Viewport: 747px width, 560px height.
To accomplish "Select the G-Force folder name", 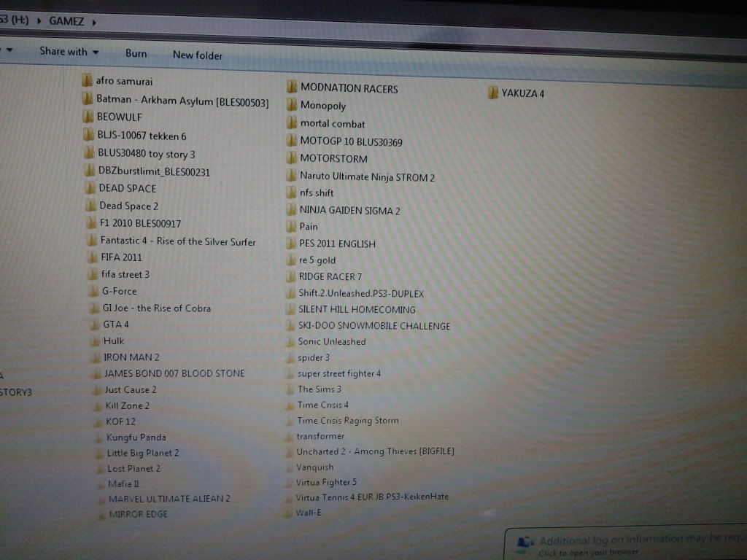I will 119,291.
